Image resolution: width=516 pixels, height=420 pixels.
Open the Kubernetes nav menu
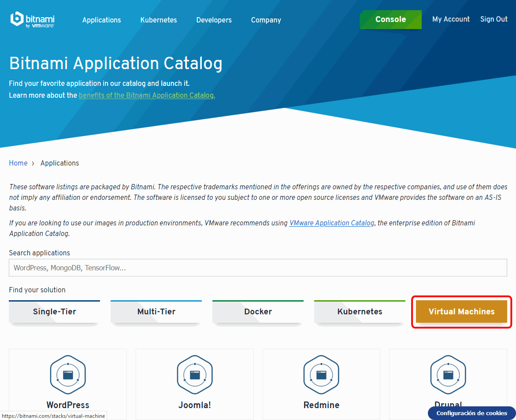tap(159, 20)
